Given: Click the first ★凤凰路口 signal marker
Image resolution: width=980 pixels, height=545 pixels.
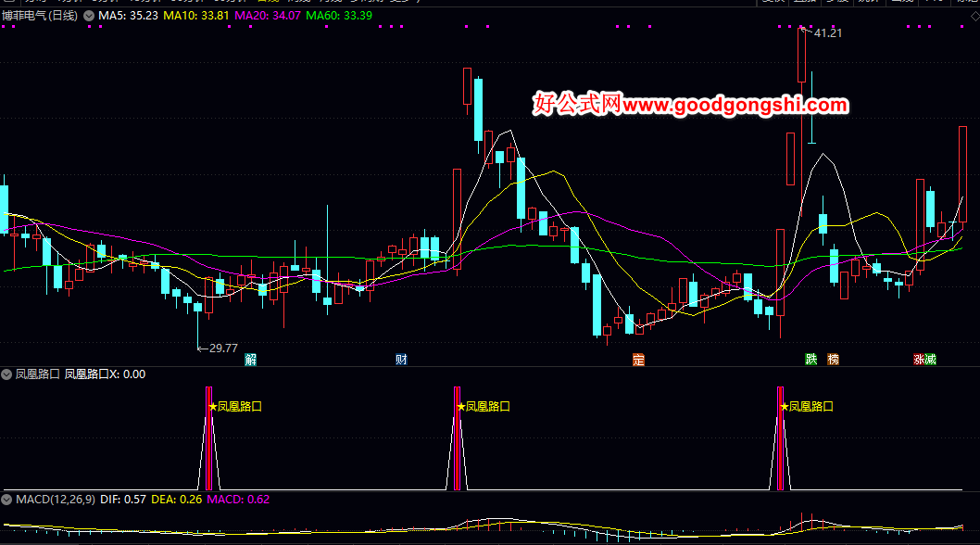Looking at the screenshot, I should [x=235, y=407].
